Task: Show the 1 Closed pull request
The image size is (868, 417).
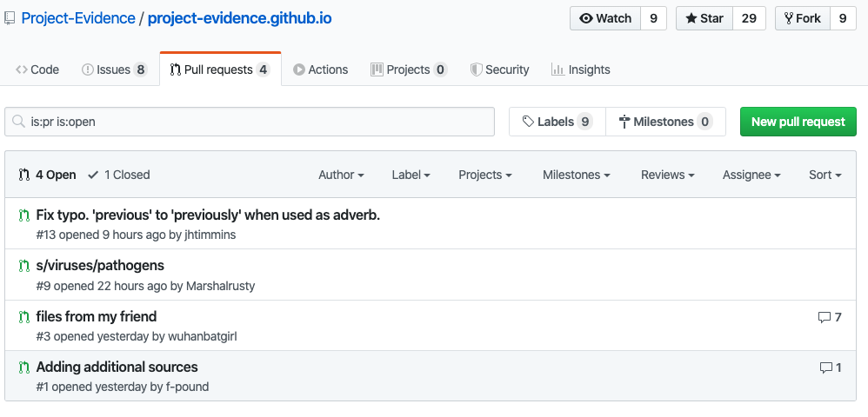Action: pos(119,175)
